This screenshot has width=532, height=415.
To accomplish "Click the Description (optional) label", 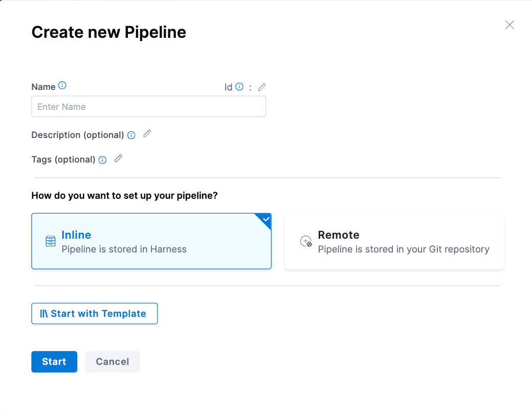I will point(78,135).
